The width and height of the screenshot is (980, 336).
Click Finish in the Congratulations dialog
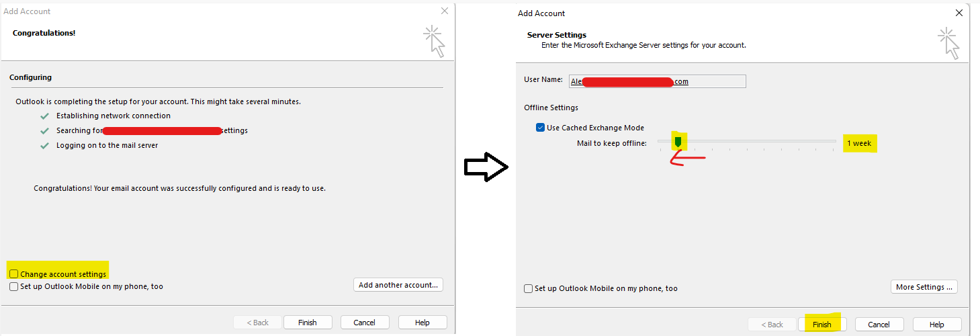coord(308,323)
